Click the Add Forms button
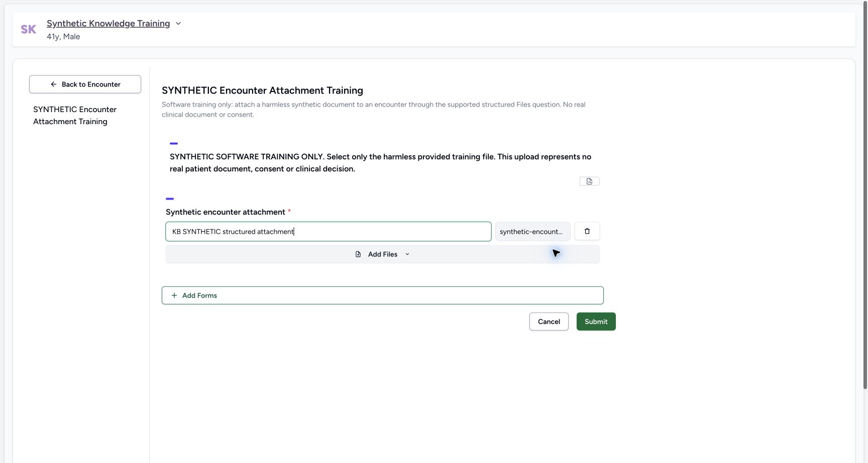 tap(383, 296)
